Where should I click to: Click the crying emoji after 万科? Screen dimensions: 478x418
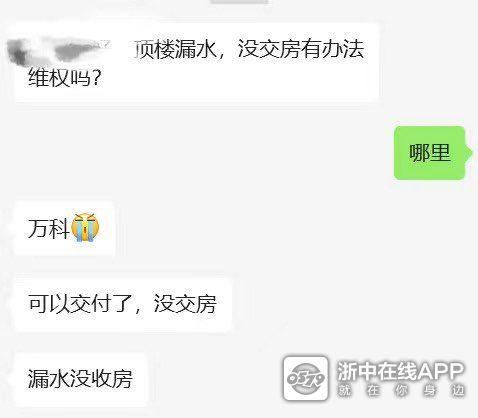[86, 228]
